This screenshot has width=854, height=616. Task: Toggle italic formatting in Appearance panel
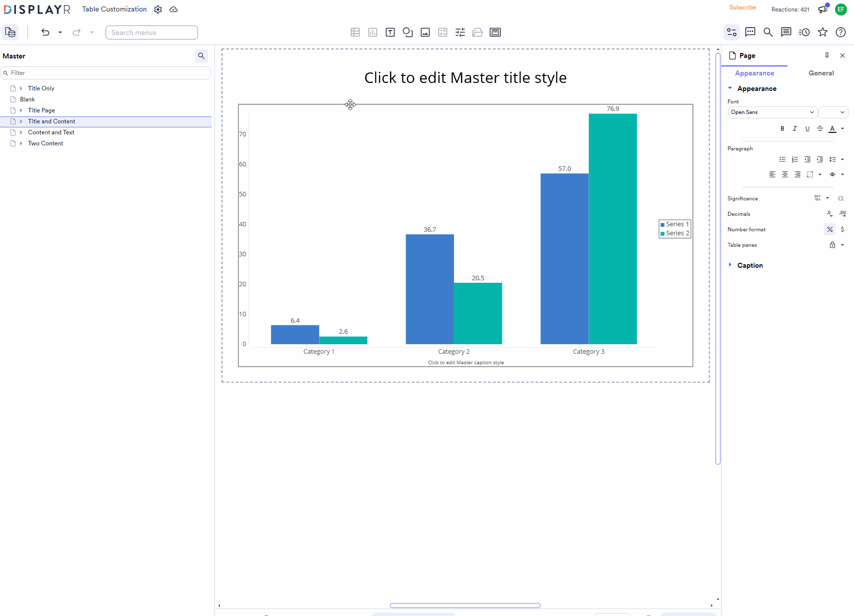pyautogui.click(x=794, y=128)
